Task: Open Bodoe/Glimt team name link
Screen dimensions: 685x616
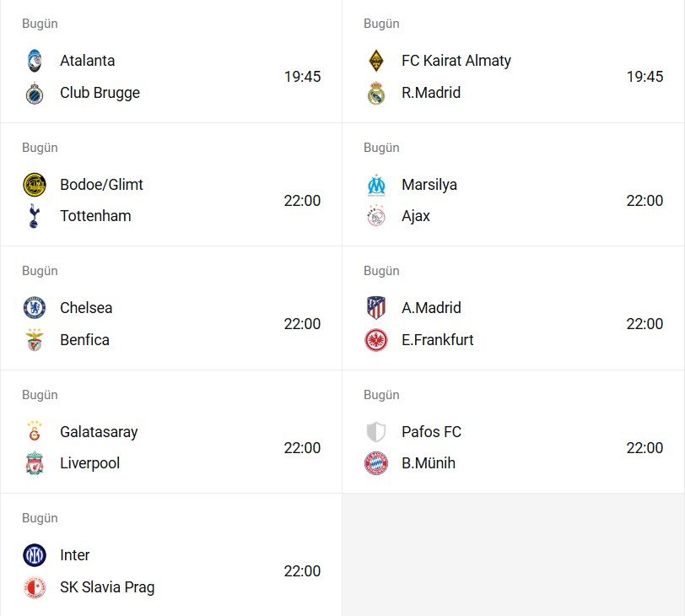Action: (x=101, y=185)
